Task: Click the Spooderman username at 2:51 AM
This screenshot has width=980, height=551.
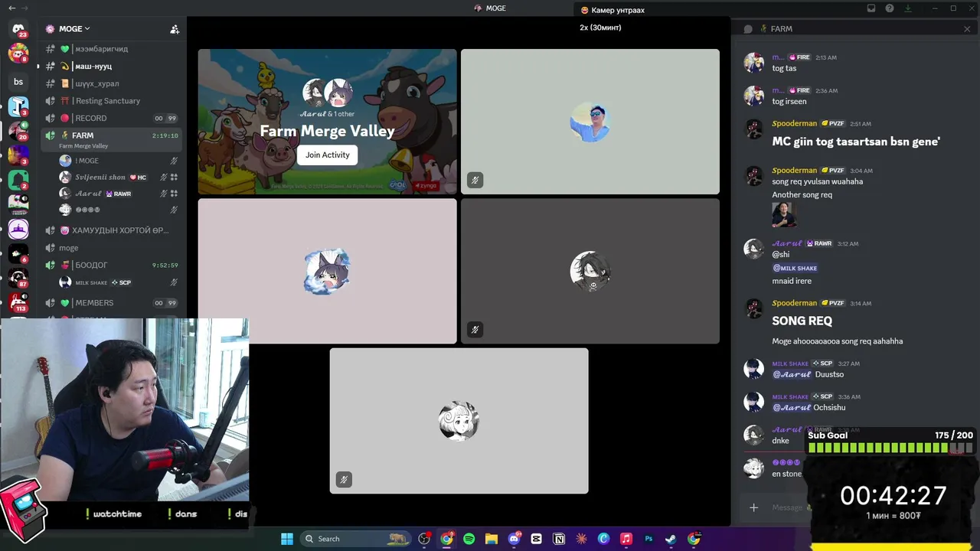Action: 794,123
